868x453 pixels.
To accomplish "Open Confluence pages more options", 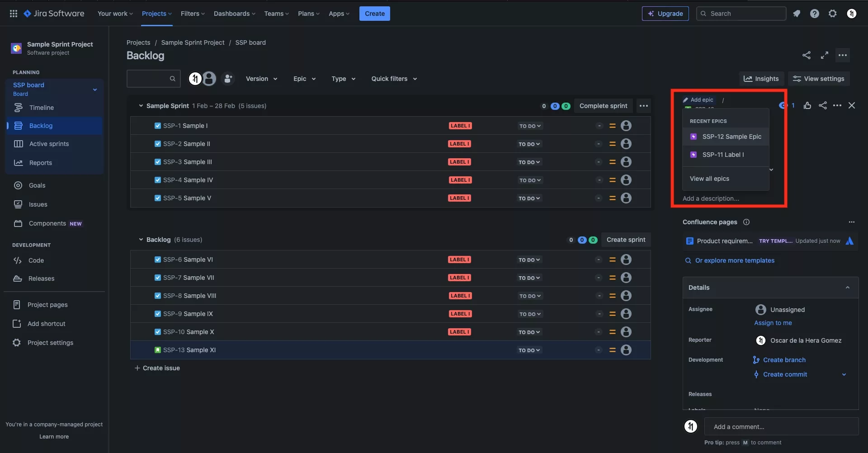I will (852, 222).
